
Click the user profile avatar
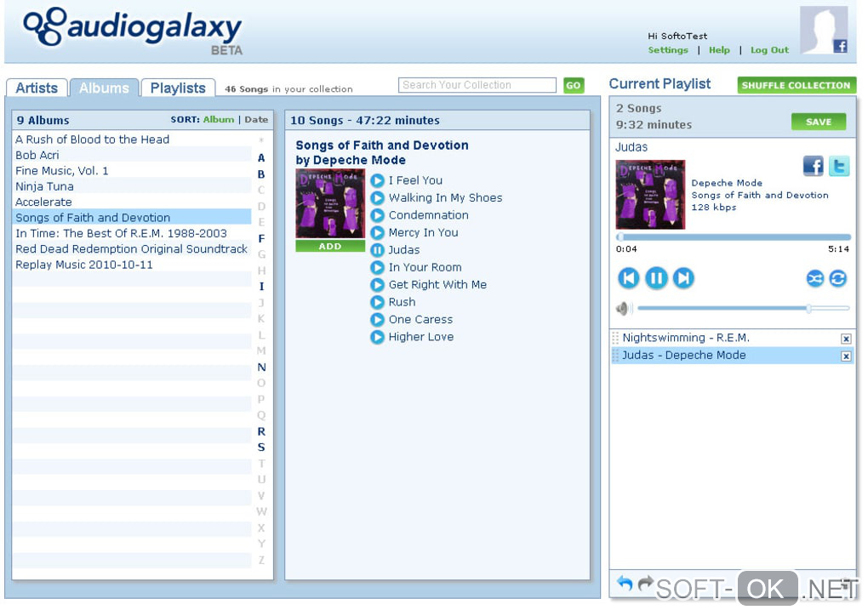coord(824,30)
